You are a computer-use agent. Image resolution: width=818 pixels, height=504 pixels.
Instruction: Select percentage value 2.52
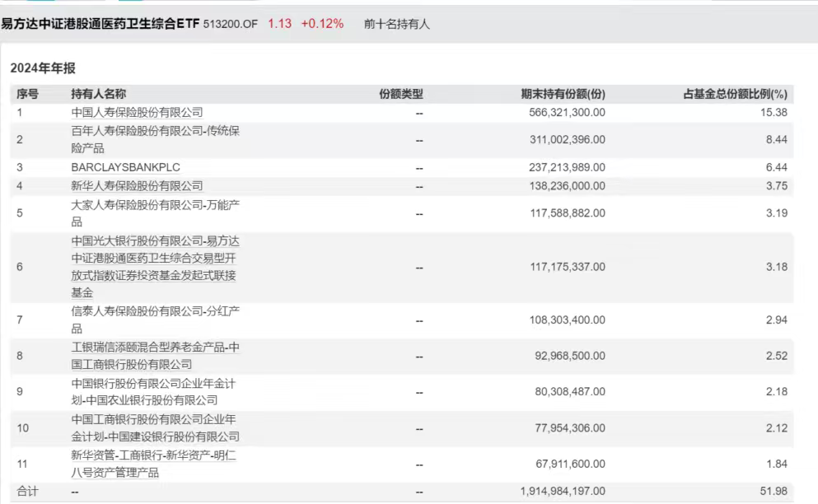pyautogui.click(x=777, y=356)
